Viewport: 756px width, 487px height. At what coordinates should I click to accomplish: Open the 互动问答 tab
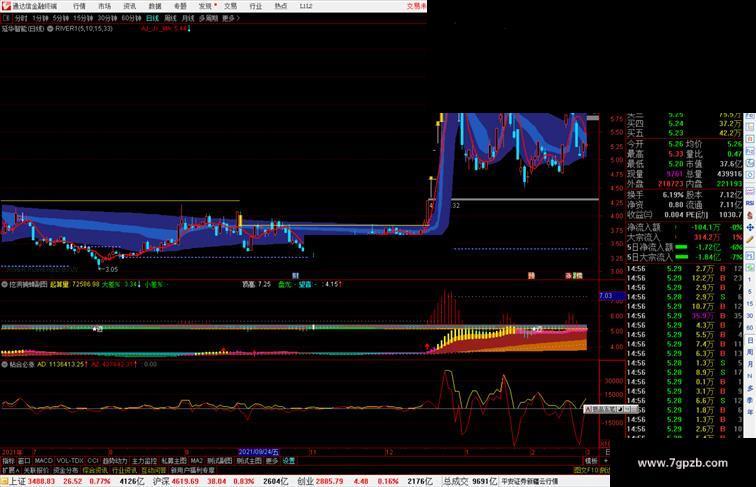click(153, 470)
